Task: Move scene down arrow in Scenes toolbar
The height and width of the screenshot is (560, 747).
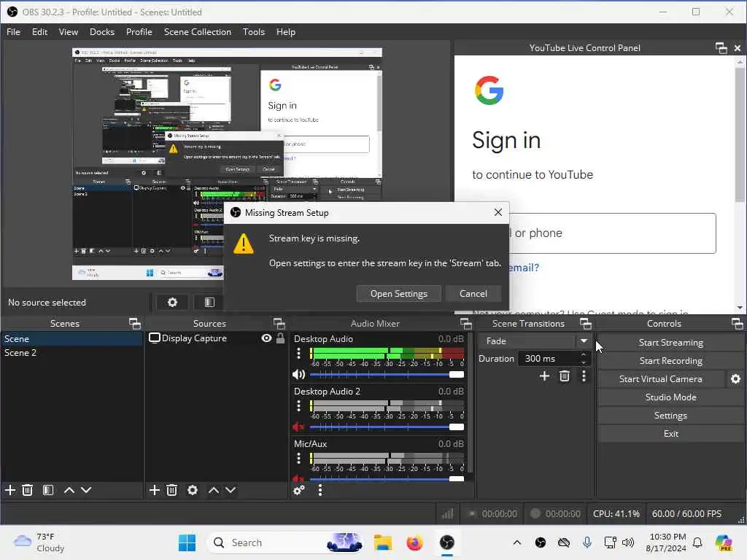Action: (86, 490)
